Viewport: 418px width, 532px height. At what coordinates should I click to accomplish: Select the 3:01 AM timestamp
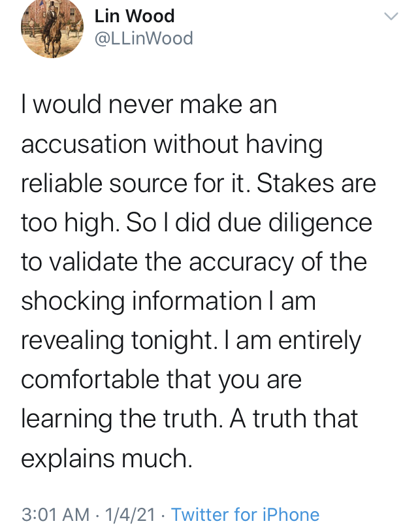click(56, 514)
